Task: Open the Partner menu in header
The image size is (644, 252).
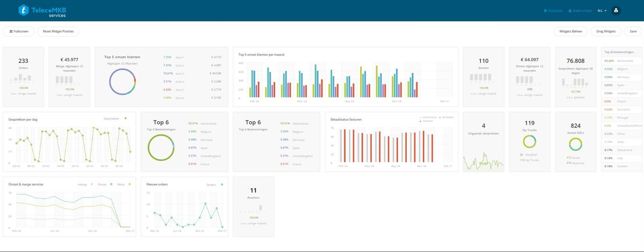Action: point(553,10)
